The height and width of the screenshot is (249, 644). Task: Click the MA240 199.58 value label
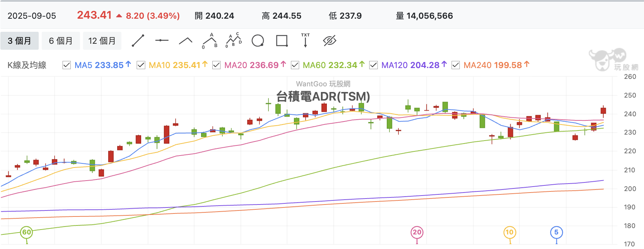coord(496,65)
